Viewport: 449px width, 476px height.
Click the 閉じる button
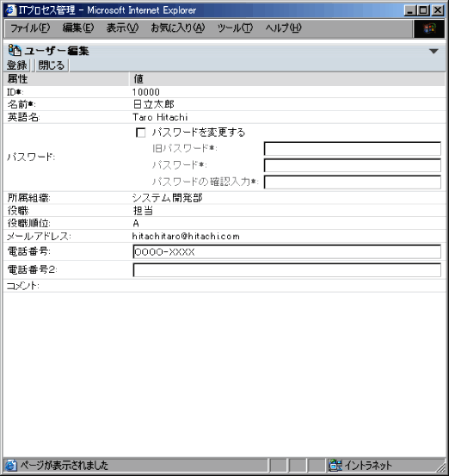pyautogui.click(x=52, y=65)
